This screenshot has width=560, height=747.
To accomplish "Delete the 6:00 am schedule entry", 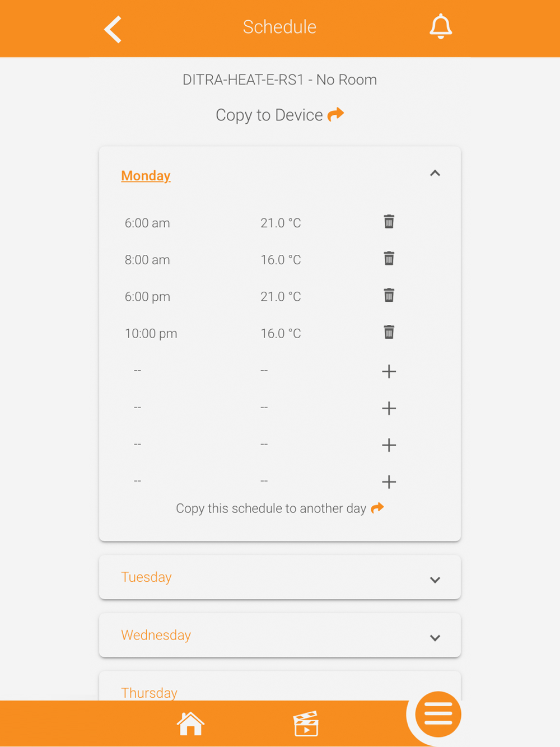I will coord(389,222).
